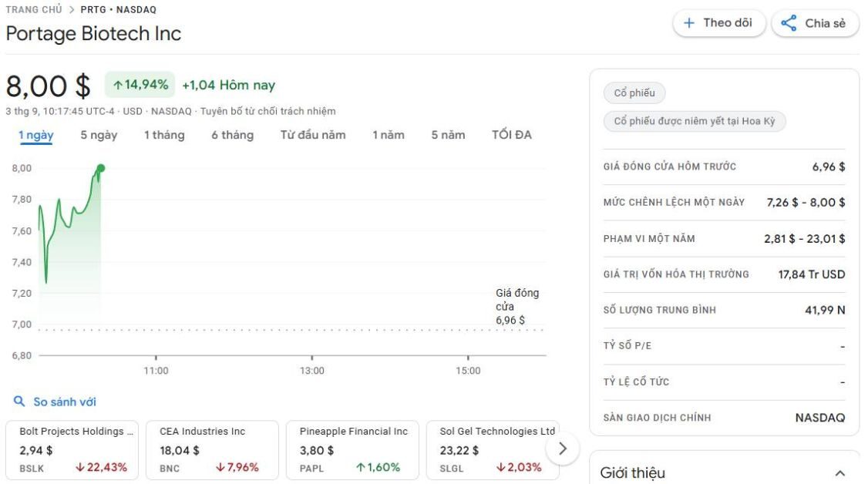
Task: Click the Cổ phiếu tag chip
Action: point(634,93)
